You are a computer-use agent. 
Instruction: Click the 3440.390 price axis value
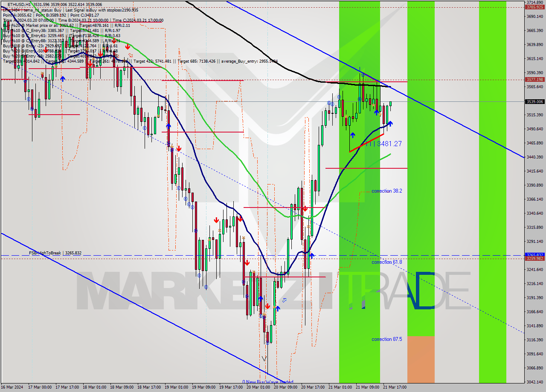[534, 157]
